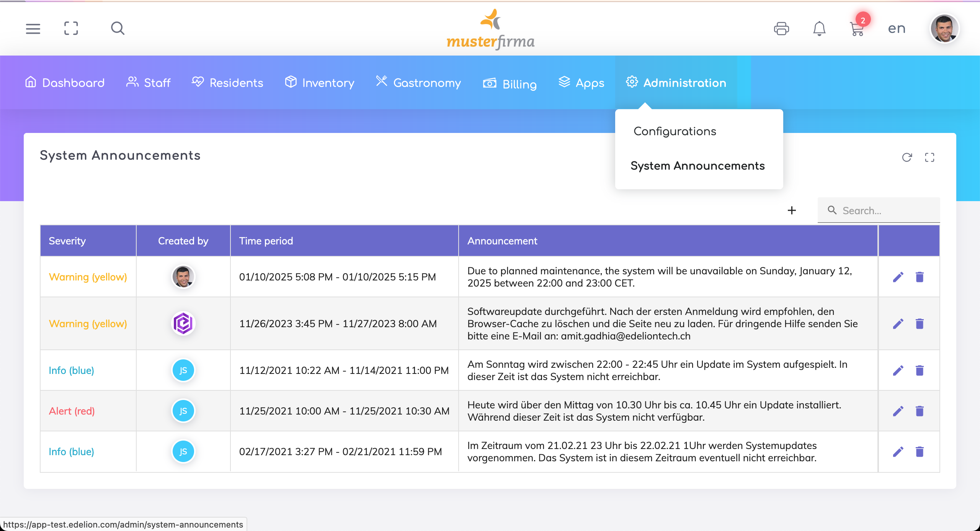Edit the January 2025 maintenance announcement
The image size is (980, 531).
(898, 277)
